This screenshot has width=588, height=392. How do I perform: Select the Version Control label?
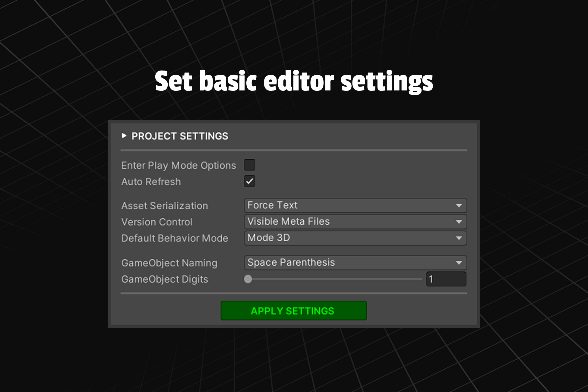[x=157, y=222]
